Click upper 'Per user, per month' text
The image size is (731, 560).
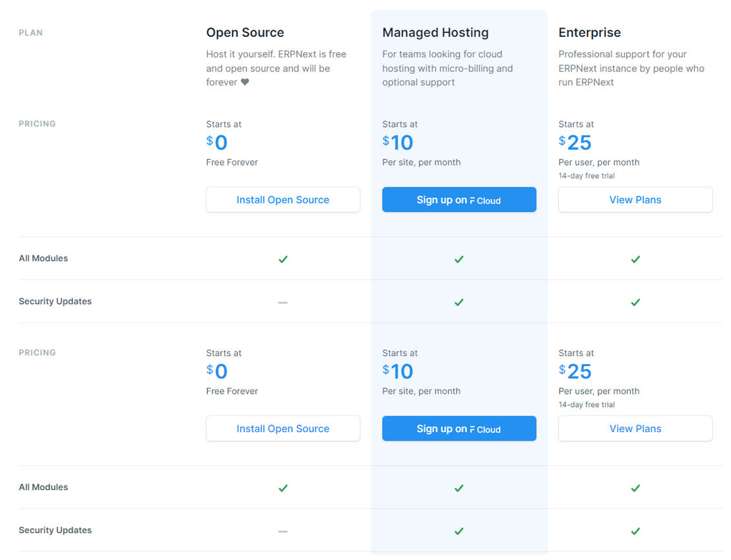coord(599,162)
